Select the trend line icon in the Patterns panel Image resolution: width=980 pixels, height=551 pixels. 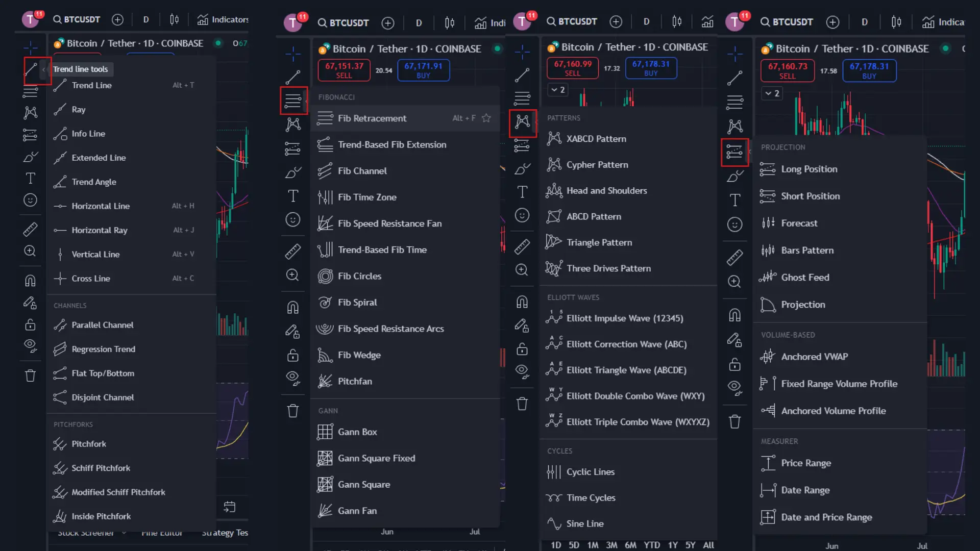coord(522,76)
